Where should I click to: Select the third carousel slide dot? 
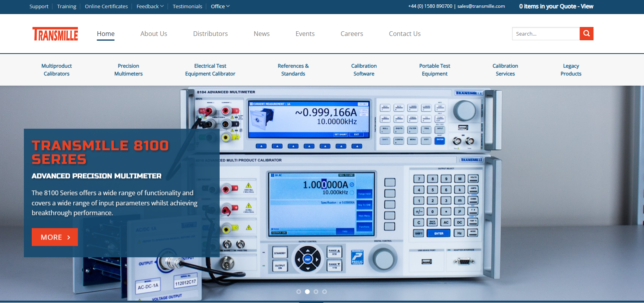click(316, 292)
